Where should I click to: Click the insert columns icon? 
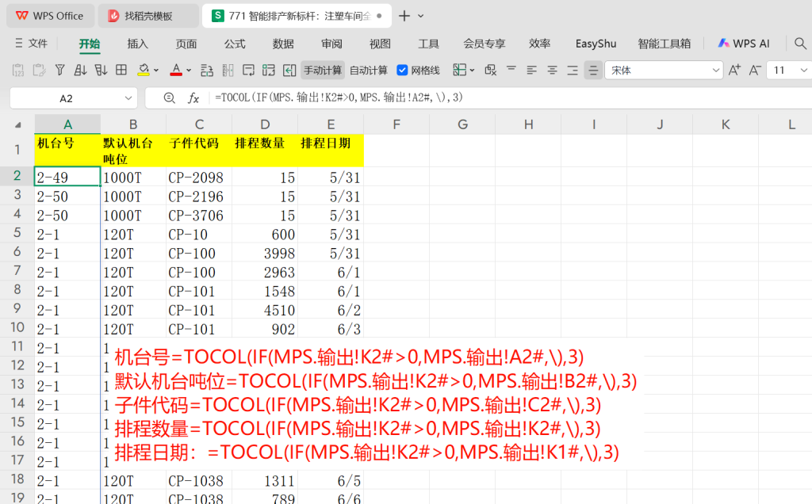[228, 71]
